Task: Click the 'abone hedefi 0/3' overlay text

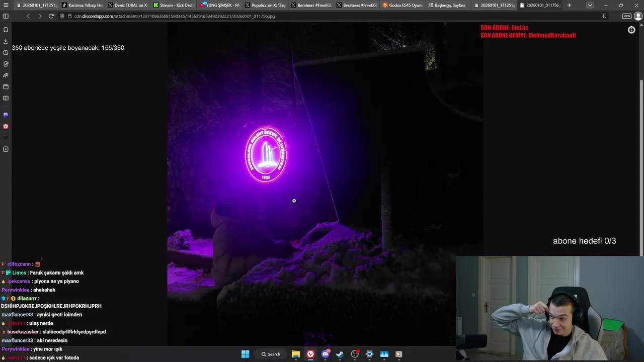Action: (585, 241)
